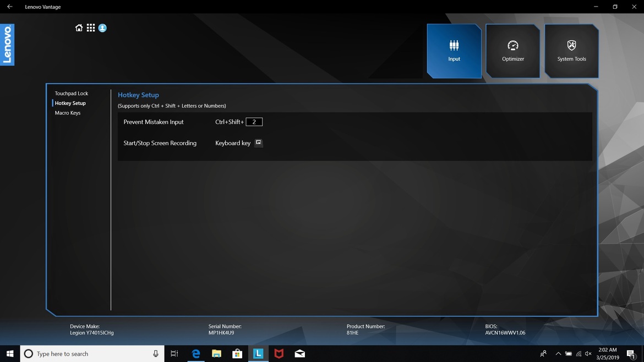The image size is (644, 362).
Task: Minimize the Lenovo Vantage window
Action: pos(596,7)
